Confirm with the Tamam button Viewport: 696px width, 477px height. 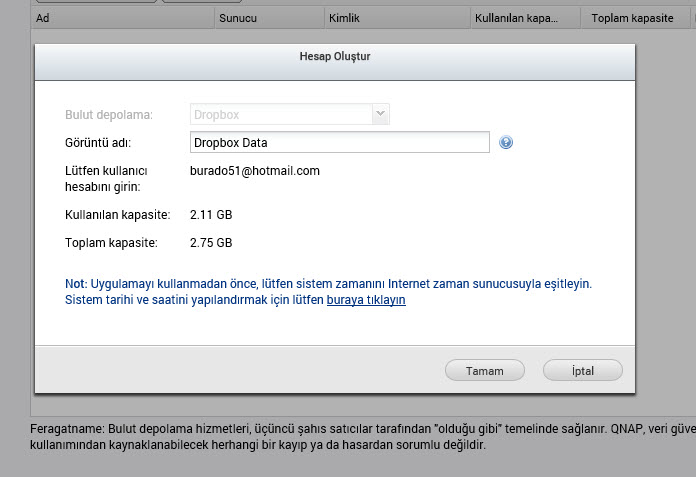pos(485,371)
